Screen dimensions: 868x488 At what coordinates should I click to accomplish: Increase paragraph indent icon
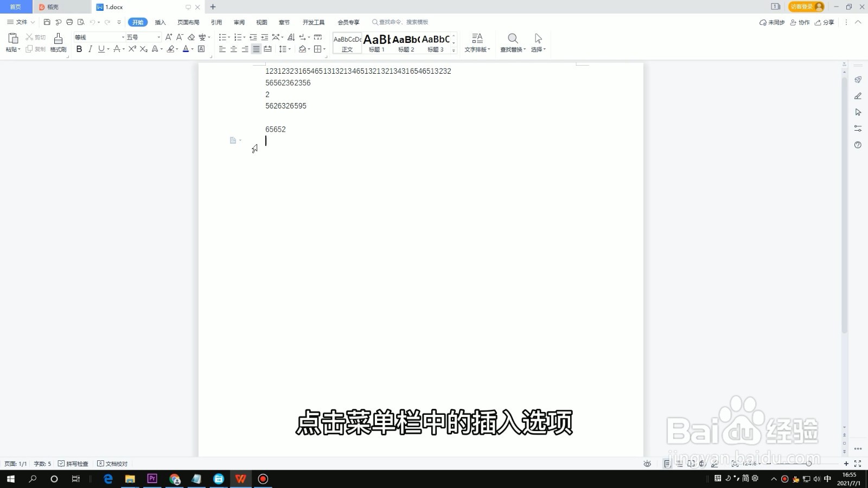click(x=265, y=37)
